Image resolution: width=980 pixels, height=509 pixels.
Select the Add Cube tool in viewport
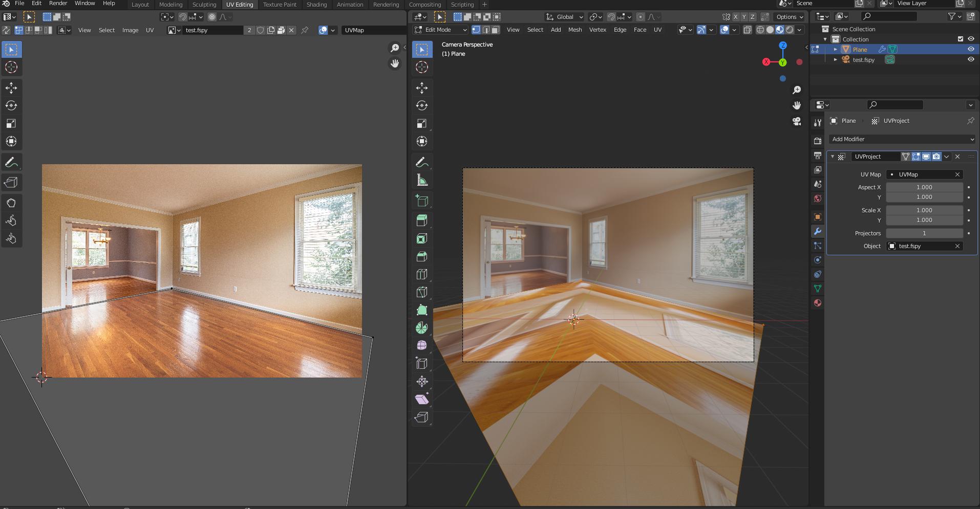tap(422, 201)
